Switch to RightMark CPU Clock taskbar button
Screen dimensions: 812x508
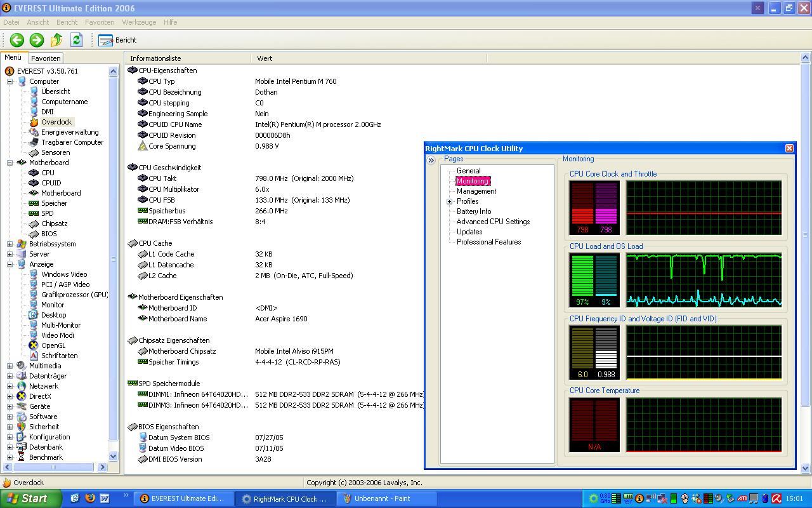[x=285, y=498]
